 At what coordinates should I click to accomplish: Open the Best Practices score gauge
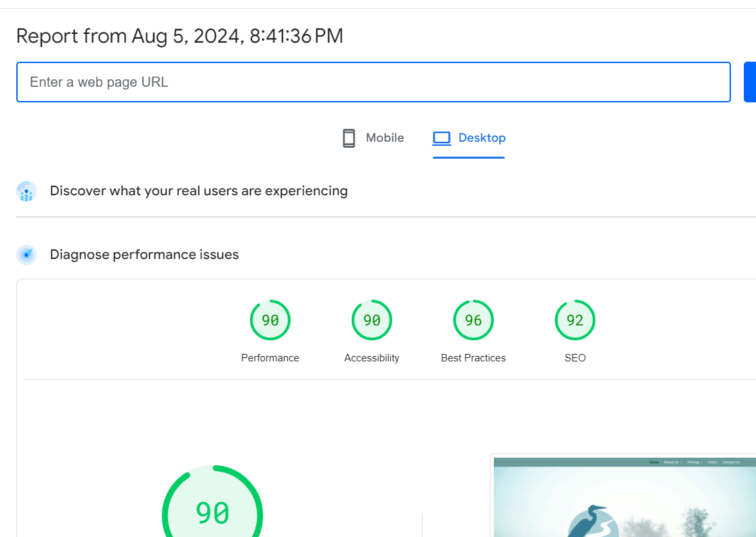pos(474,320)
